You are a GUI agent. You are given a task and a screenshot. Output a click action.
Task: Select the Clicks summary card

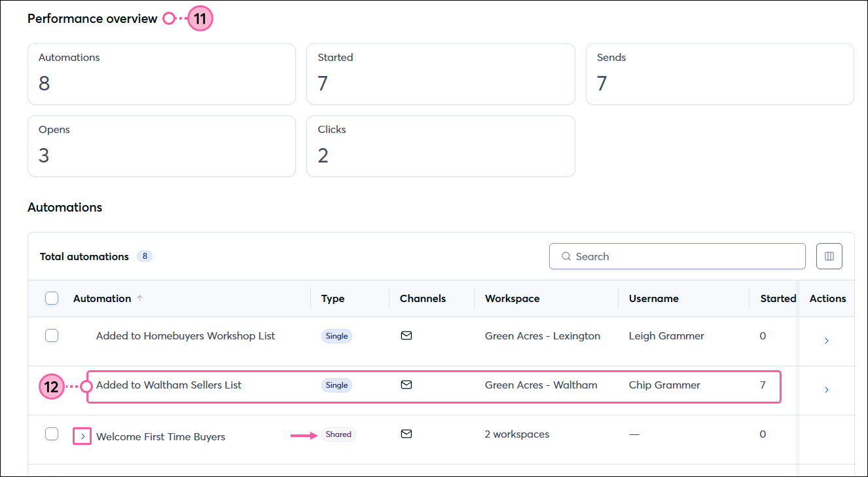[x=441, y=146]
